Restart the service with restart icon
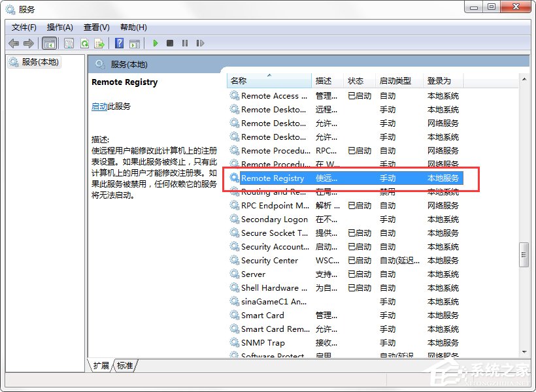Screen dimensions: 536x392 click(x=201, y=43)
